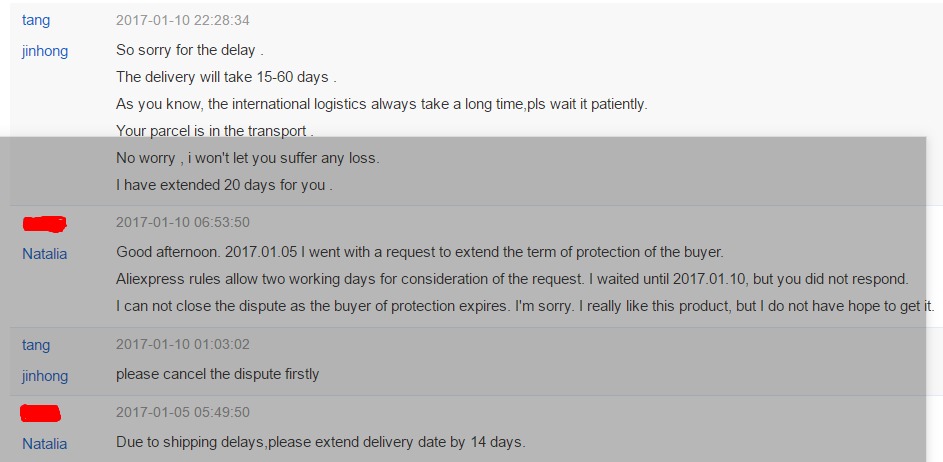Click the 'Your parcel is in the transport' line
This screenshot has width=943, height=462.
point(215,131)
